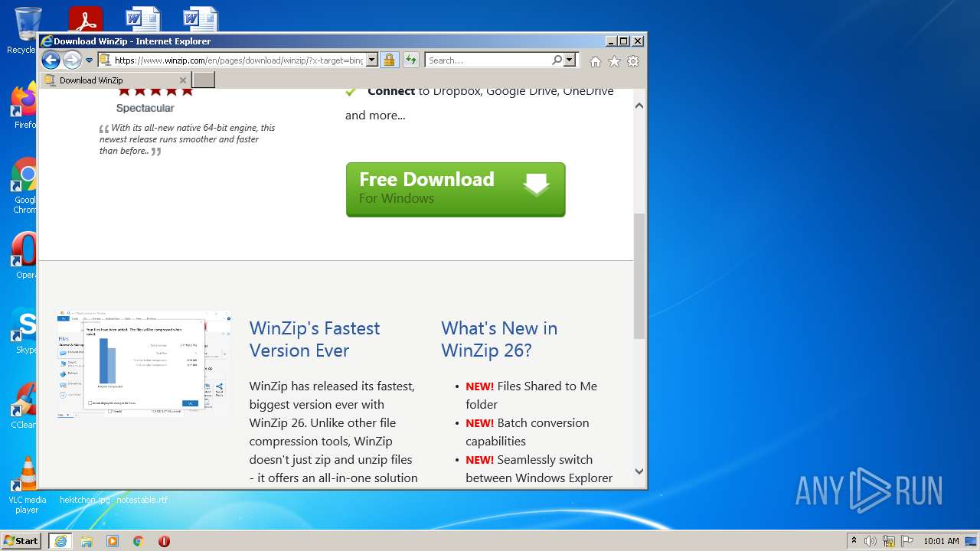980x551 pixels.
Task: Click the browser Forward arrow
Action: click(x=72, y=60)
